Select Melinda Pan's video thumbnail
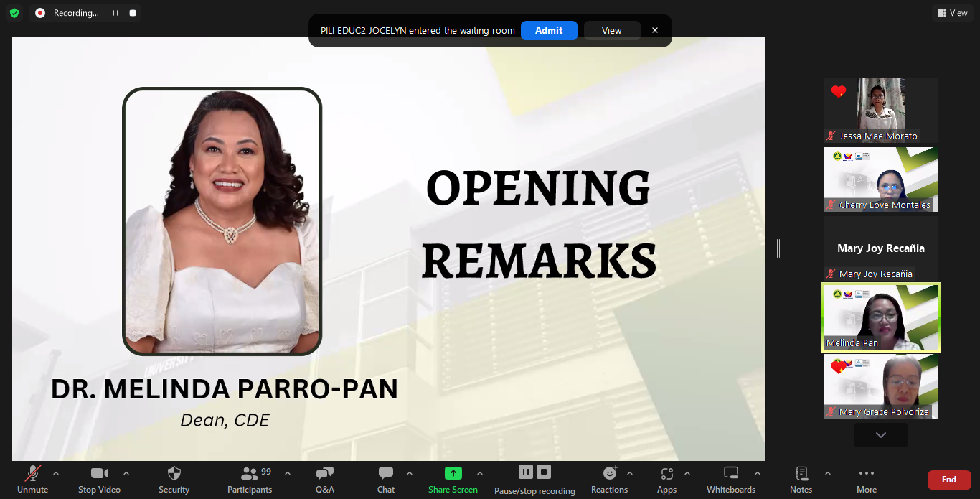This screenshot has height=499, width=980. pos(880,317)
